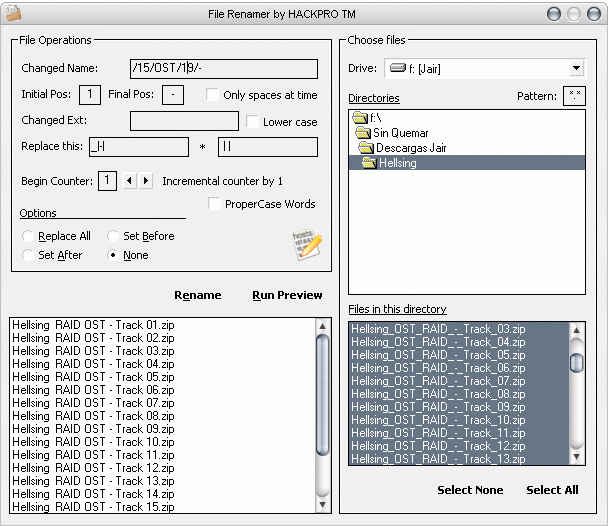Open the Hellsing folder in directories
The image size is (608, 526).
point(396,163)
